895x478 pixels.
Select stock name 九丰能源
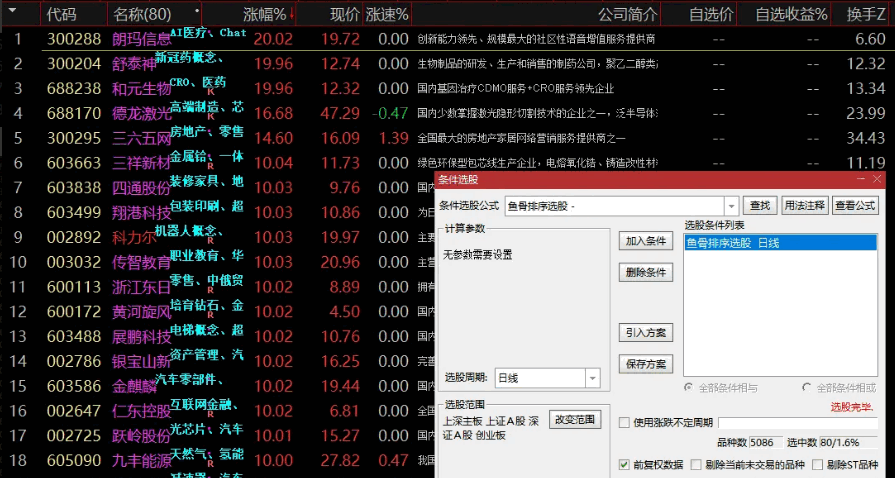142,461
